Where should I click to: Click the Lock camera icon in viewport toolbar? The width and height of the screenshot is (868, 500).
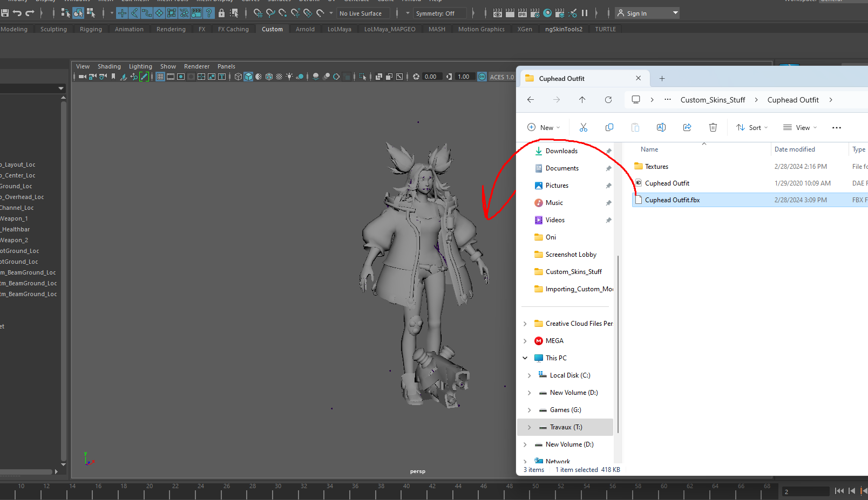[x=92, y=77]
